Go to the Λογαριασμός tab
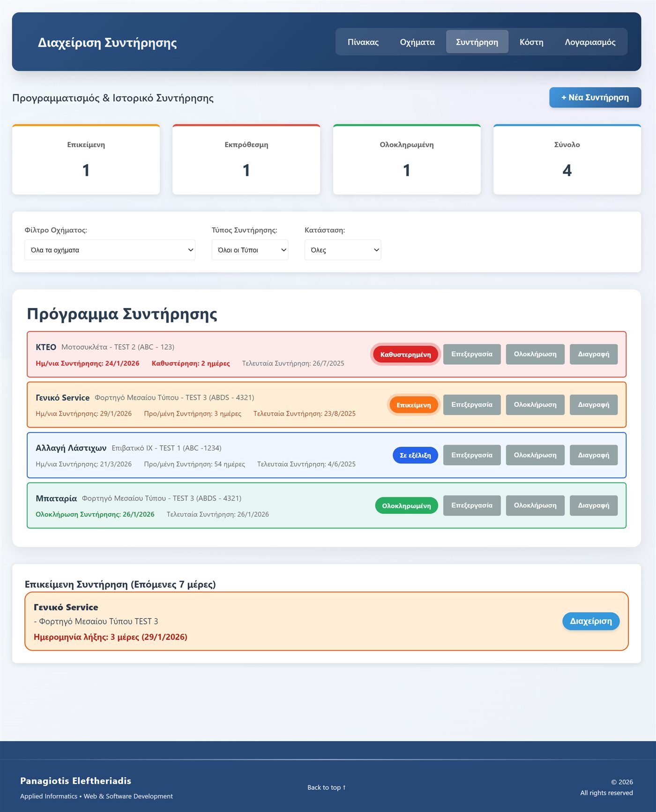Image resolution: width=656 pixels, height=812 pixels. pos(590,42)
